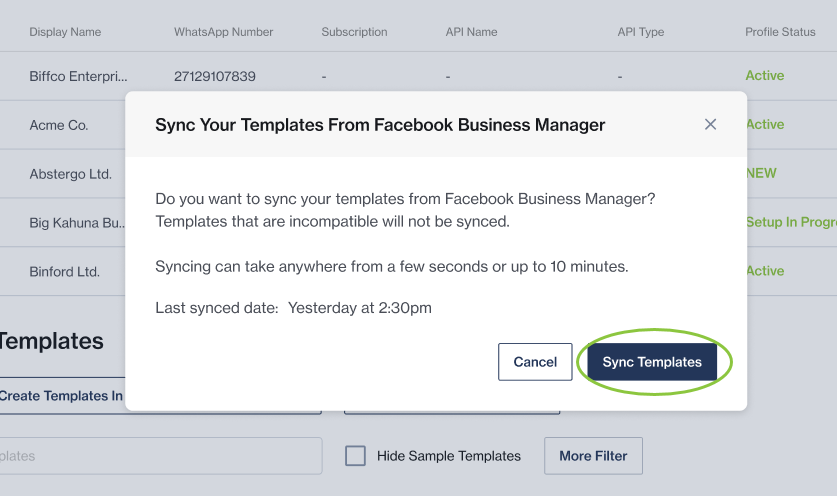
Task: Confirm with the Sync Templates button
Action: (652, 362)
